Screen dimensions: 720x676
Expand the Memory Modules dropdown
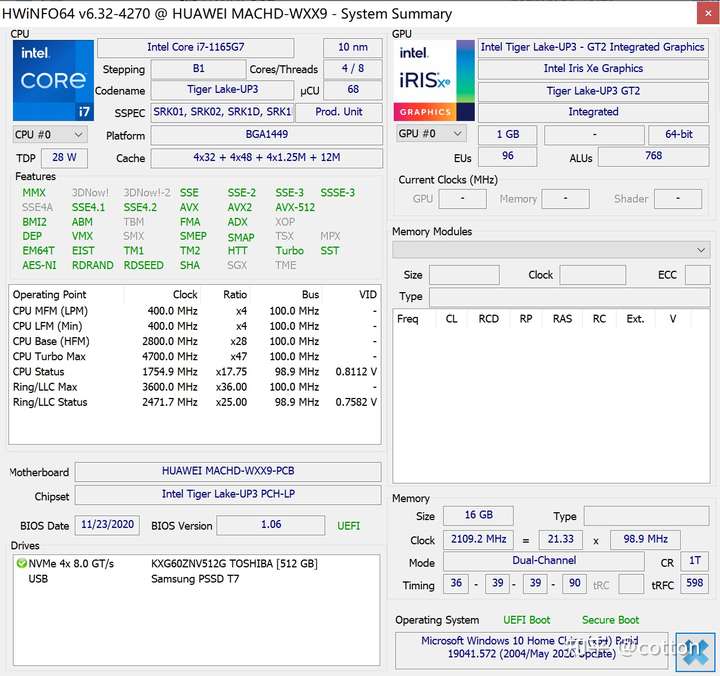[x=551, y=250]
